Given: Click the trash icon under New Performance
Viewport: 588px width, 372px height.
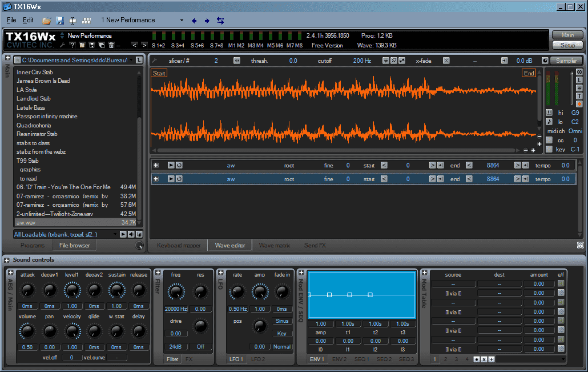Looking at the screenshot, I should tap(111, 45).
